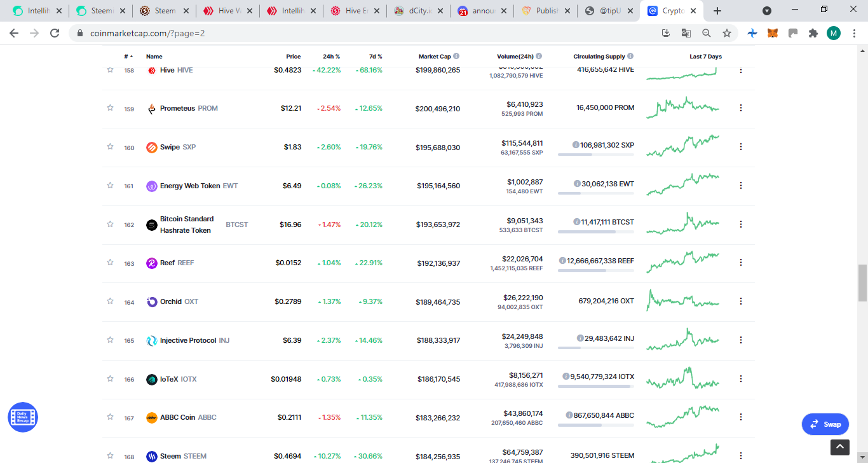868x463 pixels.
Task: Show more options for Injective Protocol
Action: click(740, 340)
